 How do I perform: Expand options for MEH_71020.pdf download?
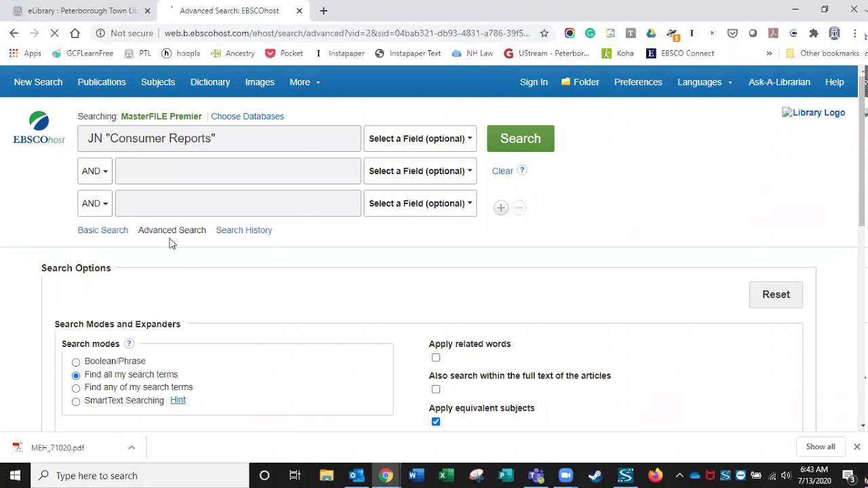(x=132, y=447)
